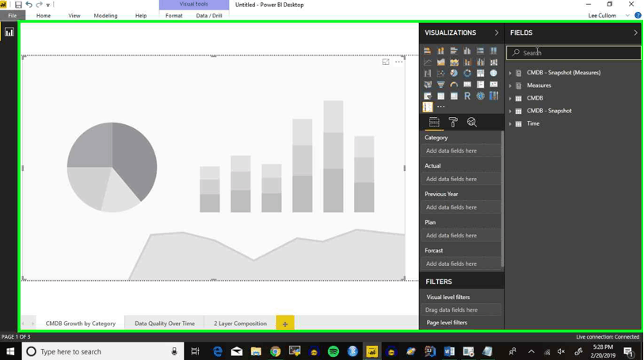Choose the Clustered column chart visual
Screen dimensions: 644x360
point(467,51)
